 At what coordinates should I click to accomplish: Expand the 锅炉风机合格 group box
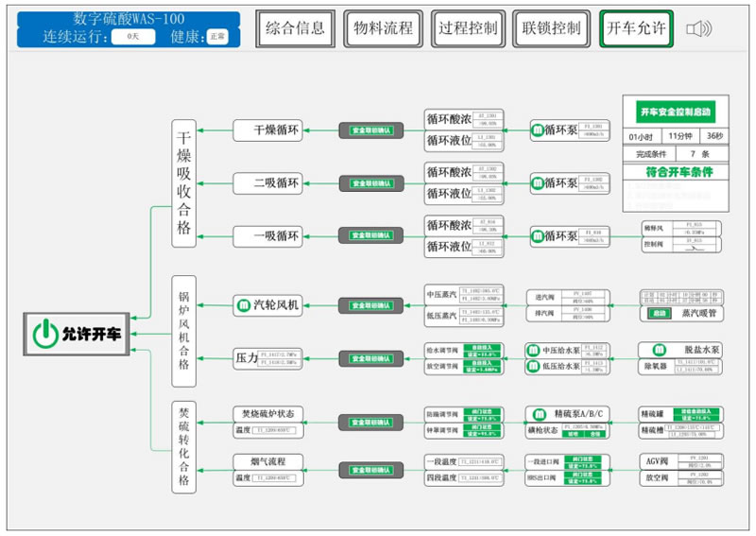coord(183,331)
